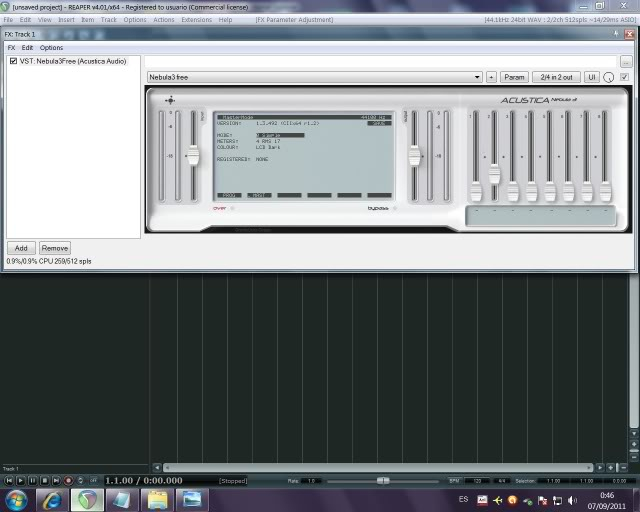This screenshot has height=512, width=640.
Task: Click the playback Rate slider thumb
Action: click(x=383, y=481)
